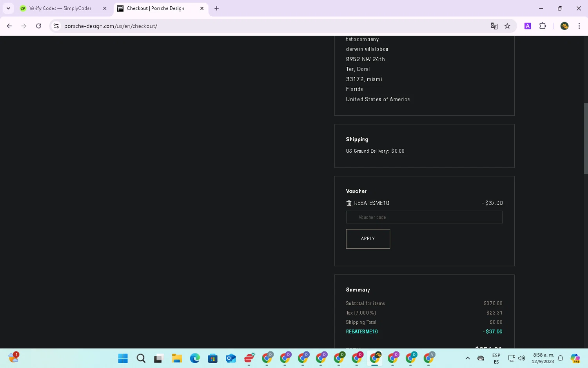Click the page vertical scrollbar thumb
Image resolution: width=588 pixels, height=368 pixels.
pos(586,138)
